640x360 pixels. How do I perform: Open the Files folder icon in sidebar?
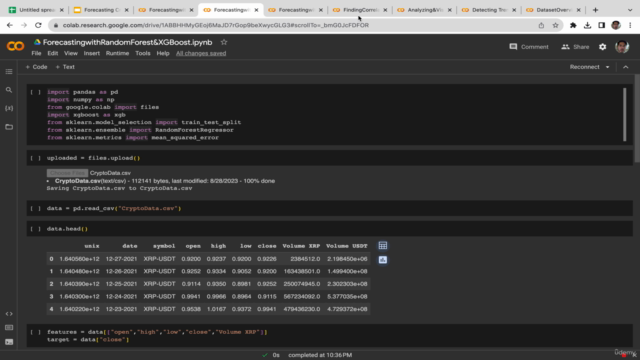coord(9,127)
